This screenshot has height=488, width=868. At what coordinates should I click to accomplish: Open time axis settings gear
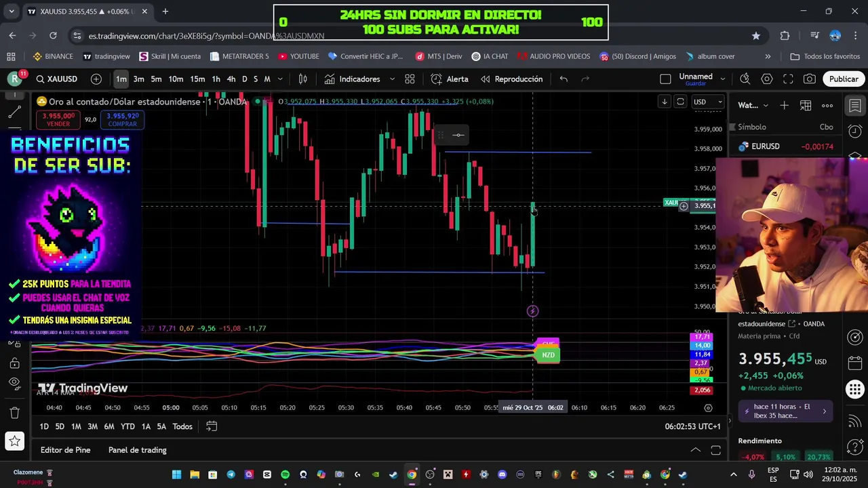pyautogui.click(x=708, y=408)
